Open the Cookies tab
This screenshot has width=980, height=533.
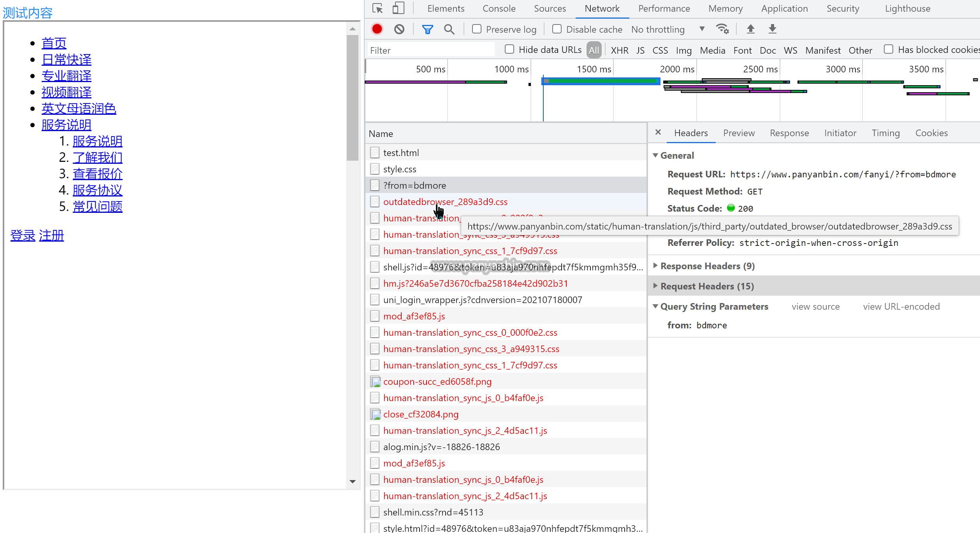(x=931, y=133)
